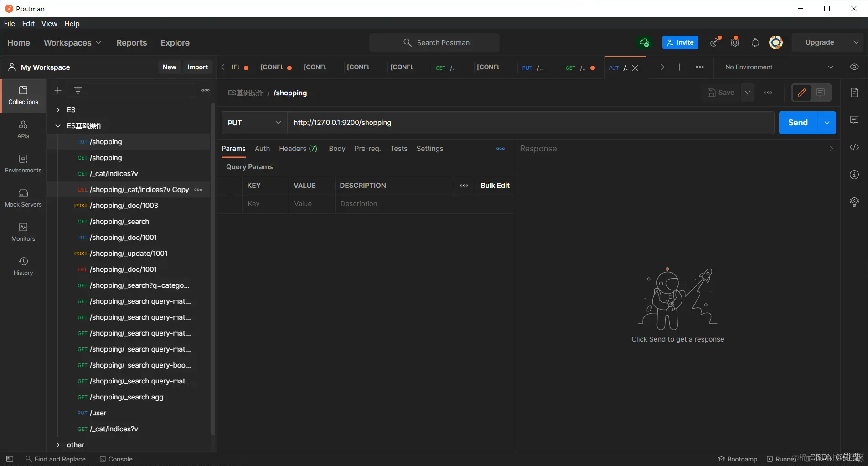Screen dimensions: 868x466
Task: Open the notifications bell
Action: (x=755, y=42)
